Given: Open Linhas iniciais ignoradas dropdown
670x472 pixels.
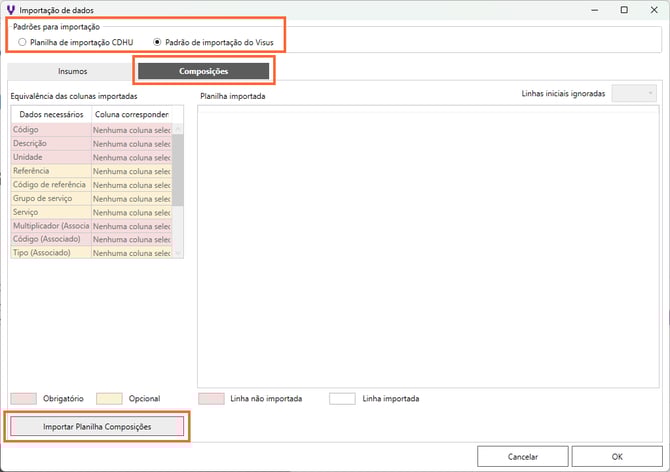Looking at the screenshot, I should tap(634, 94).
